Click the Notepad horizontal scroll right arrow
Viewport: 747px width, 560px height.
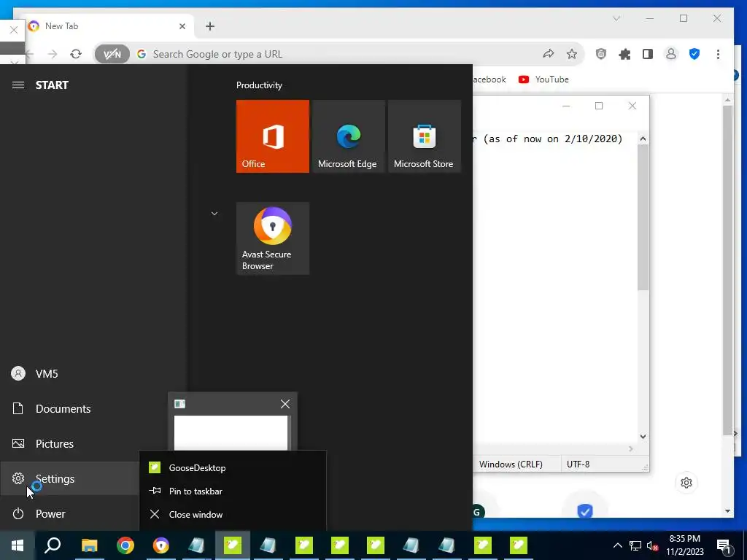point(631,448)
